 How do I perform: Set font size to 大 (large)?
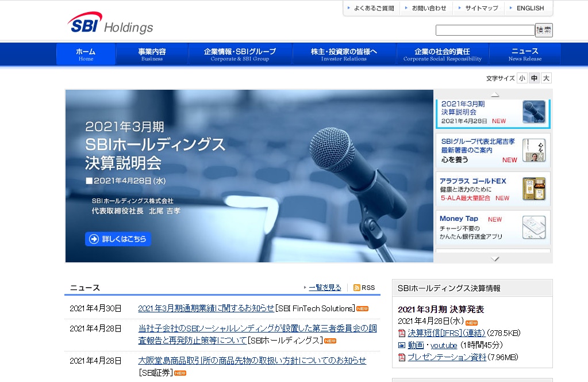click(546, 78)
